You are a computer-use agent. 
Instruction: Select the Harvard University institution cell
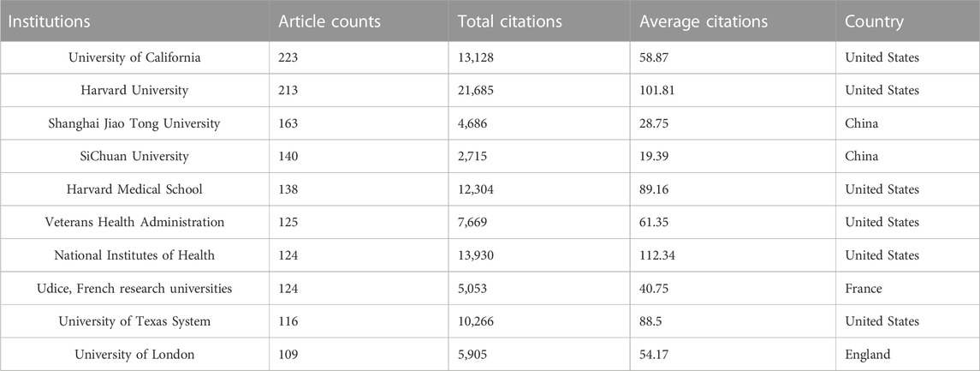pos(134,90)
